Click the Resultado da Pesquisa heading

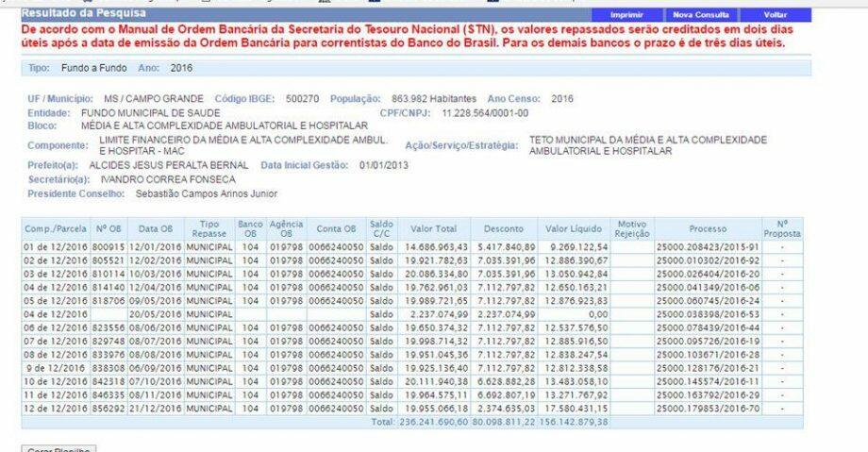pos(84,13)
